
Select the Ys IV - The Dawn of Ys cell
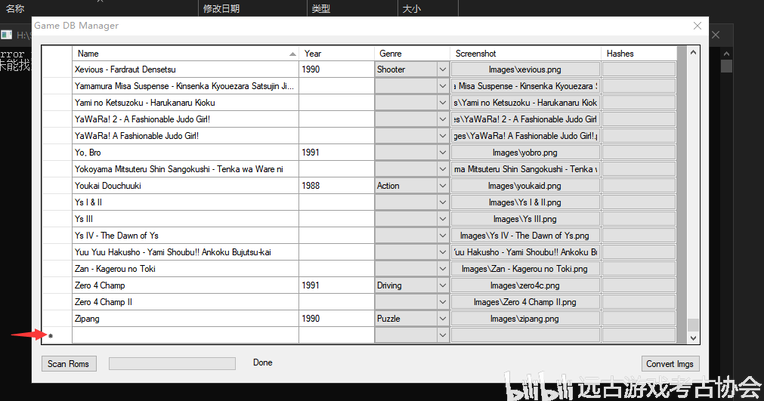tap(185, 236)
